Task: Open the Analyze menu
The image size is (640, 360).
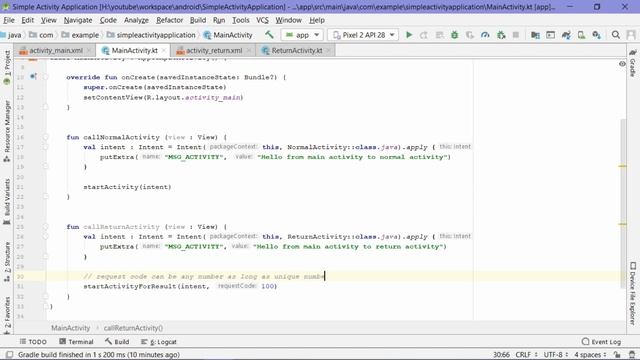Action: pyautogui.click(x=136, y=20)
